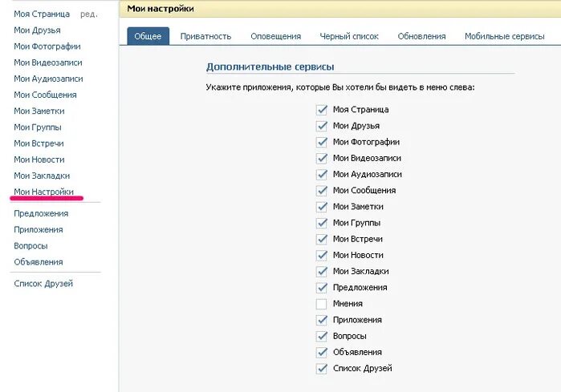Open Объявления link in sidebar
Screen dimensions: 561x392
pos(39,262)
